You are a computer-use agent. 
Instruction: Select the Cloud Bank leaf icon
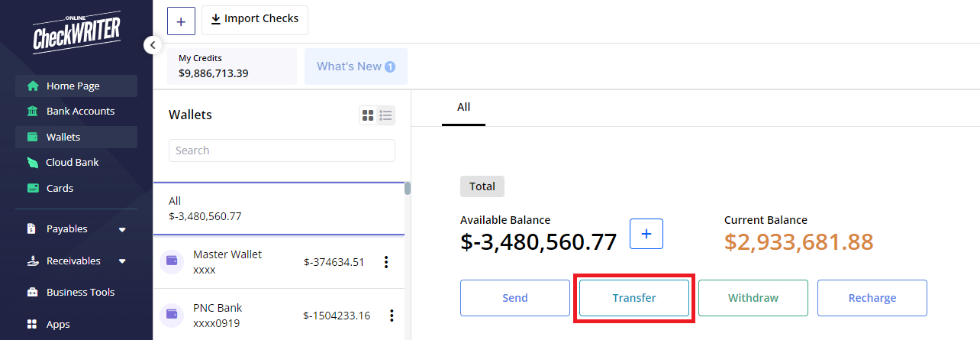pyautogui.click(x=33, y=162)
